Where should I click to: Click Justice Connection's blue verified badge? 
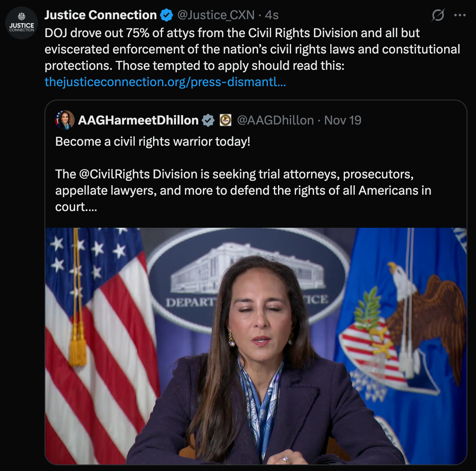tap(166, 16)
